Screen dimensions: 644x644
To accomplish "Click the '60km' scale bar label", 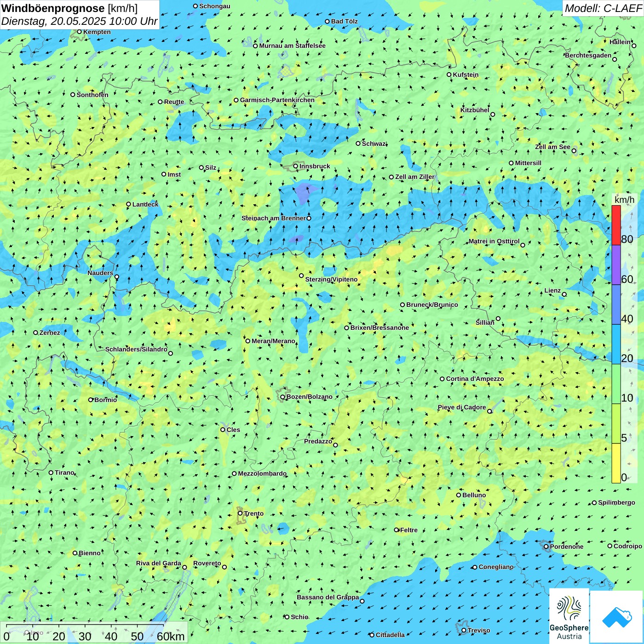I will click(171, 637).
